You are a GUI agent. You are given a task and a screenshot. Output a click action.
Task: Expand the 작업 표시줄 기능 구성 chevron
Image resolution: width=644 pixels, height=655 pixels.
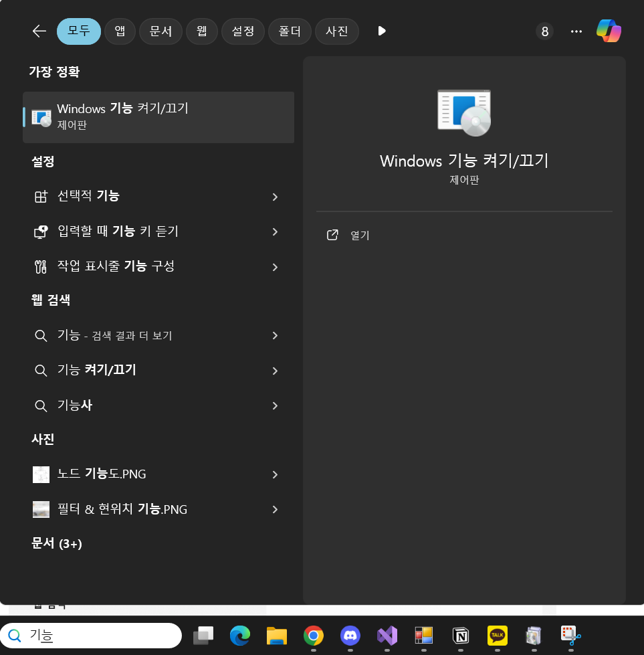coord(275,267)
